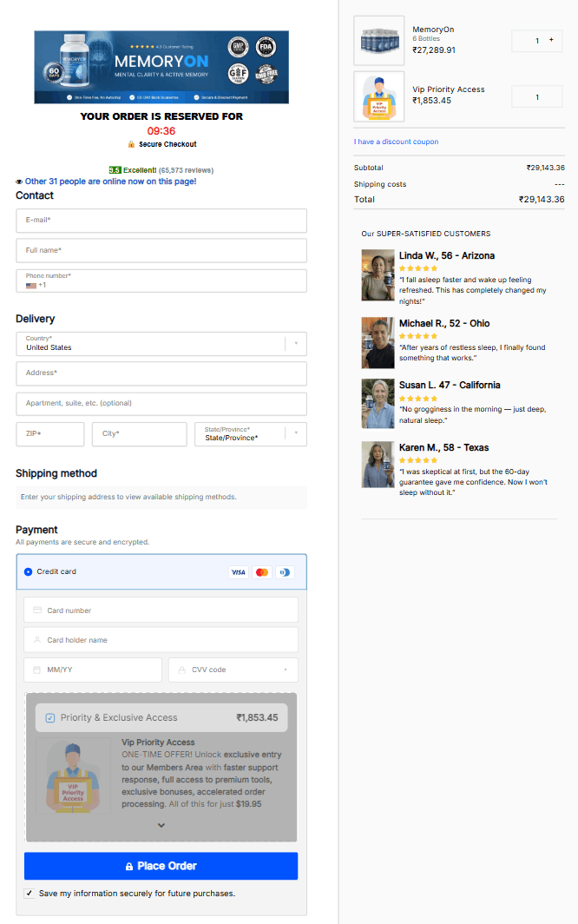Image resolution: width=578 pixels, height=924 pixels.
Task: Open the I have a discount coupon link
Action: click(396, 142)
